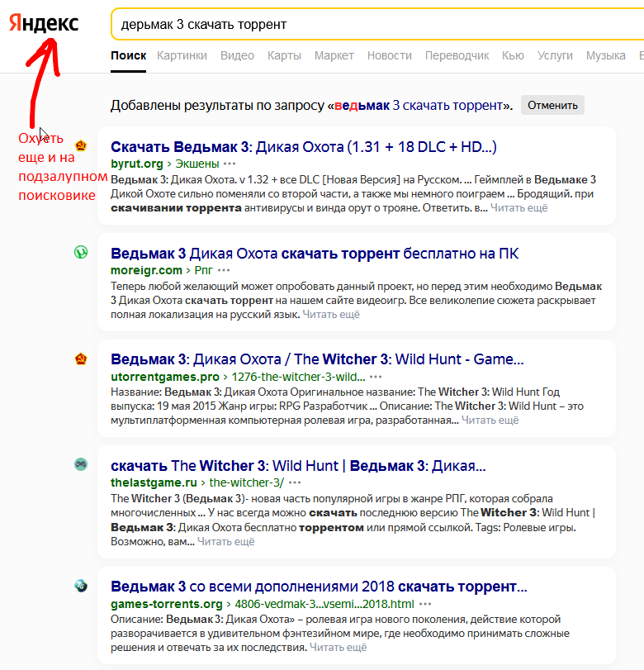Click the search query input field
The width and height of the screenshot is (644, 670).
377,24
